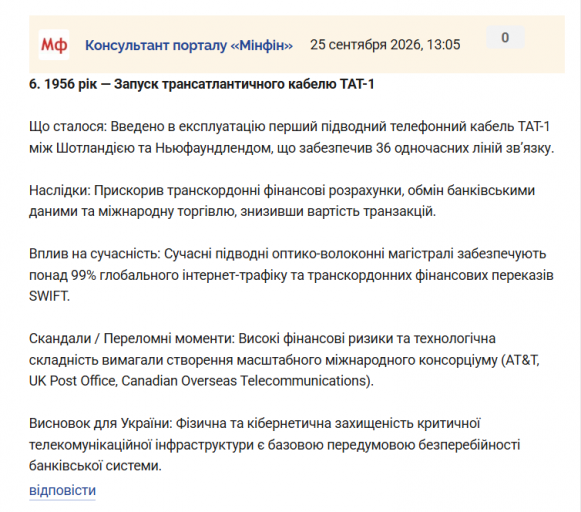Click the відповісти reply link
This screenshot has width=581, height=512.
click(62, 491)
